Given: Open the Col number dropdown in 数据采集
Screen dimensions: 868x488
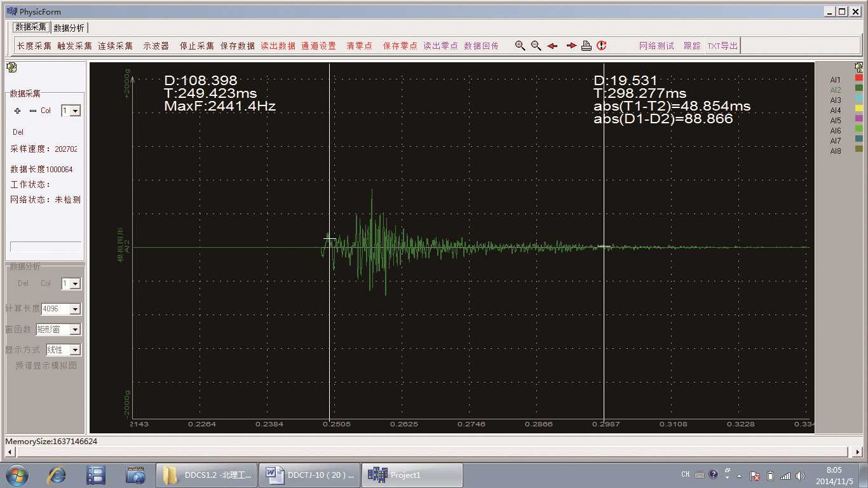Looking at the screenshot, I should tap(75, 111).
